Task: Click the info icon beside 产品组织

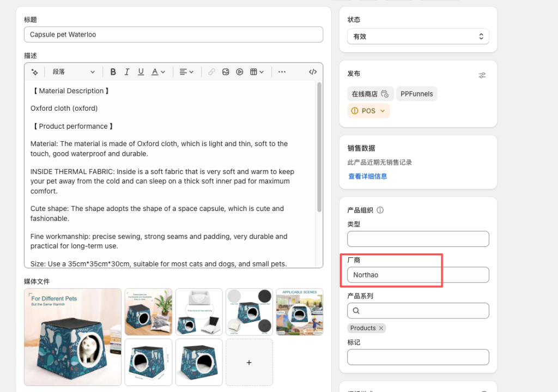Action: 380,210
